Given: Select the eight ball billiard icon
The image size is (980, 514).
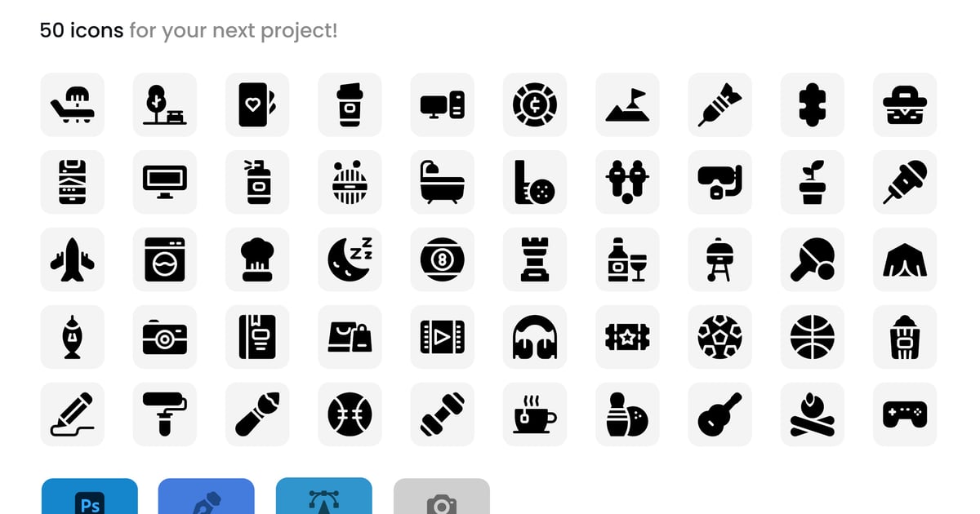Looking at the screenshot, I should (443, 259).
